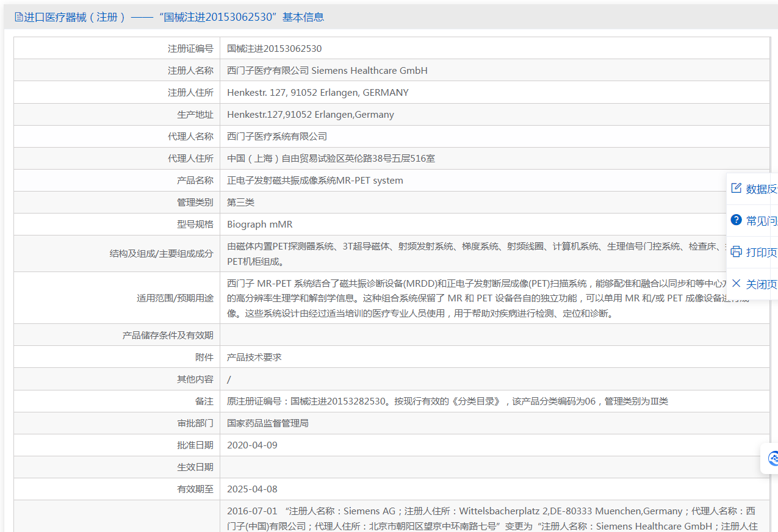Click the document icon before the page title
The width and height of the screenshot is (778, 532).
pyautogui.click(x=18, y=17)
